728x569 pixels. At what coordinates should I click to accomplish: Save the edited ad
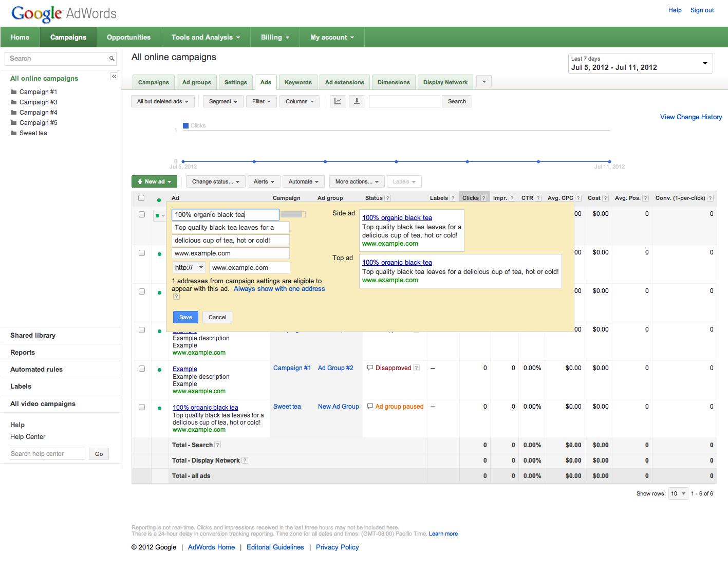[x=185, y=317]
